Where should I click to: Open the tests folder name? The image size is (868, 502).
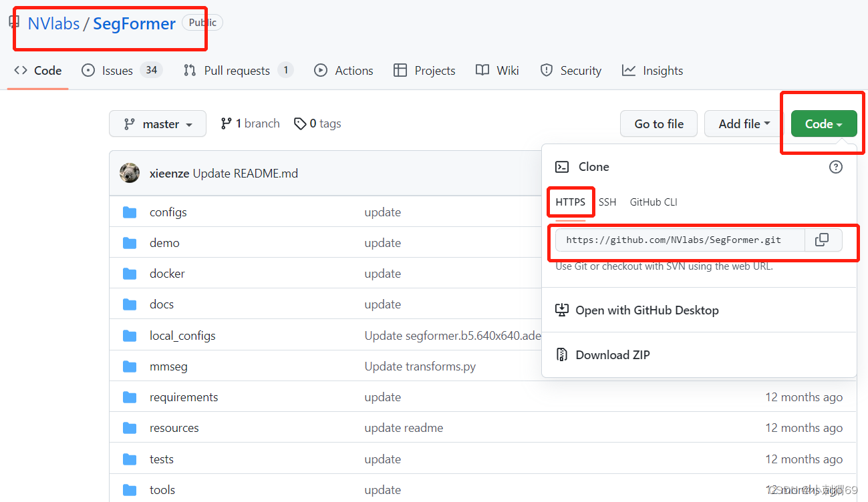(162, 459)
